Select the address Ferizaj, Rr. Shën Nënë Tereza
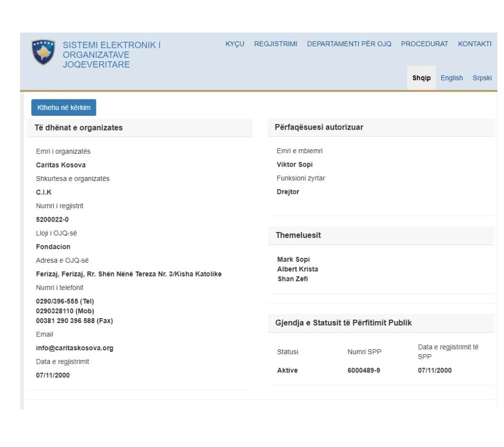The width and height of the screenshot is (504, 447). coord(128,274)
